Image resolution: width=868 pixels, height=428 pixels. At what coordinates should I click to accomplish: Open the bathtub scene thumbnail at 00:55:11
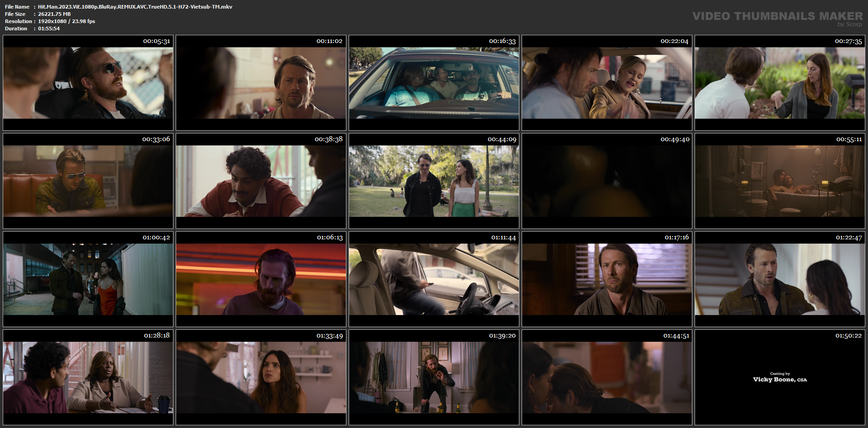780,181
